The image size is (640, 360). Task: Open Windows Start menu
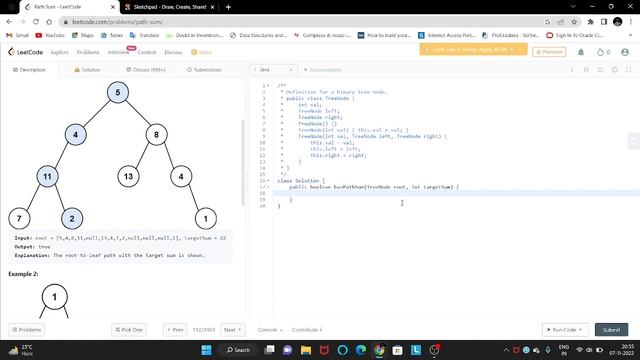click(207, 350)
